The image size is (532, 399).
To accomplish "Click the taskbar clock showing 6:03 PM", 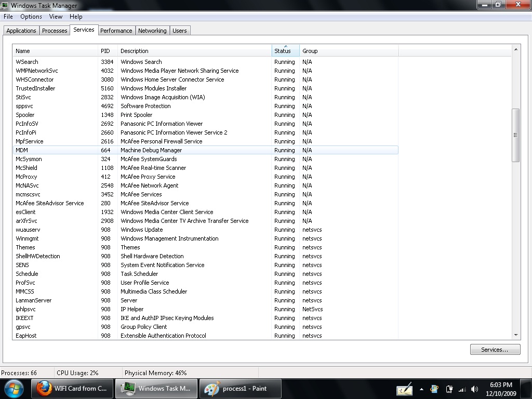I will coord(501,389).
